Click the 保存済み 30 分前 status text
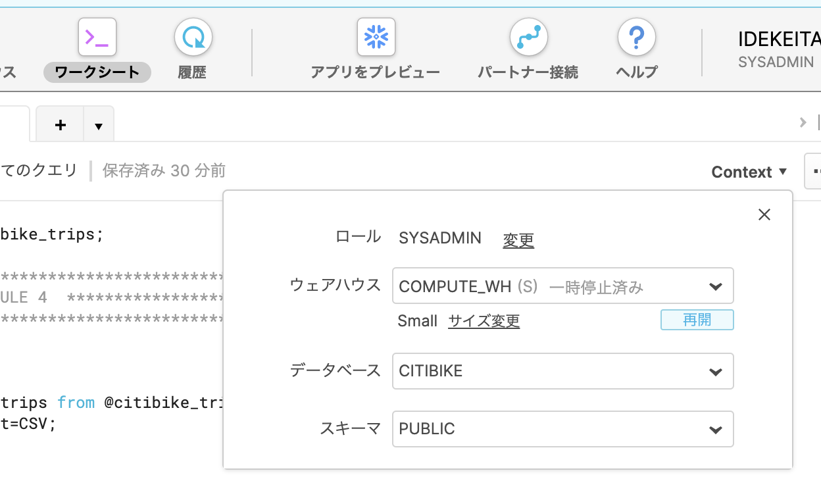The width and height of the screenshot is (821, 504). [164, 171]
